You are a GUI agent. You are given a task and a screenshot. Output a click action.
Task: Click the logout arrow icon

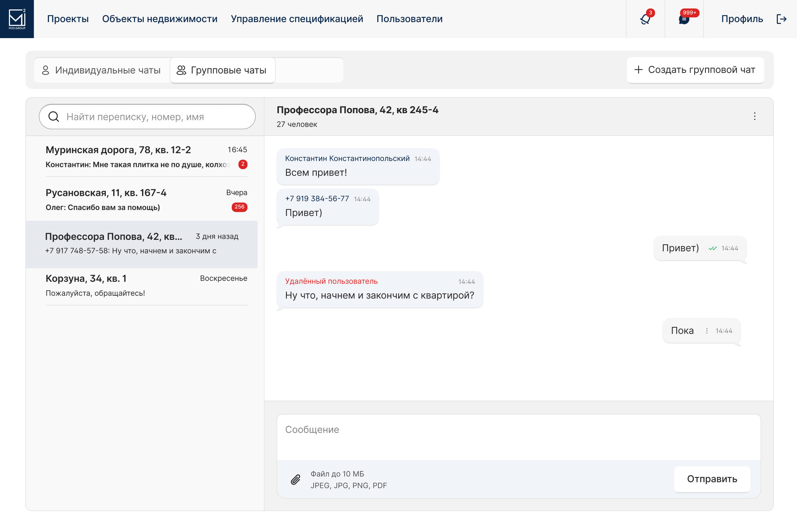[782, 19]
